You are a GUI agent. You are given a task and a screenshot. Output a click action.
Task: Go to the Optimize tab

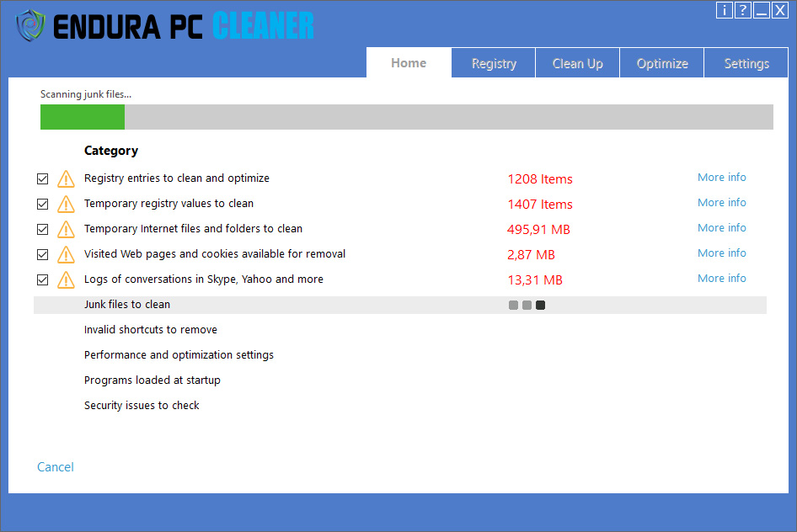pyautogui.click(x=662, y=64)
